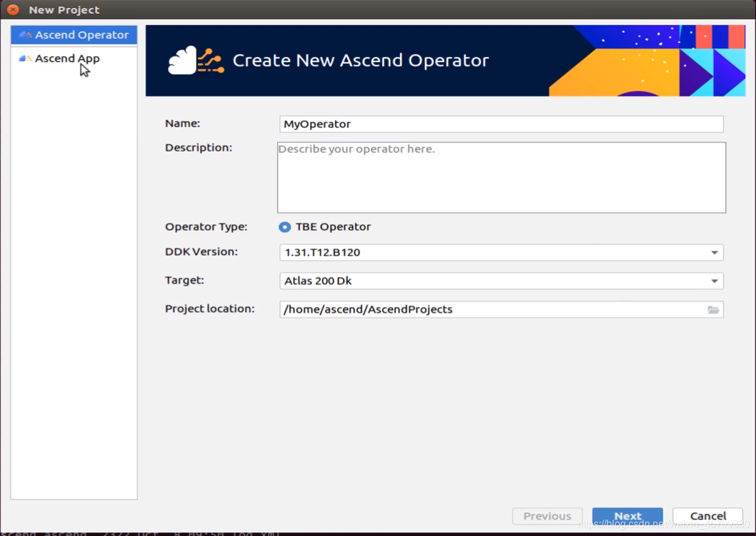Click the Description label
Screen dimensions: 756x536
[x=198, y=148]
